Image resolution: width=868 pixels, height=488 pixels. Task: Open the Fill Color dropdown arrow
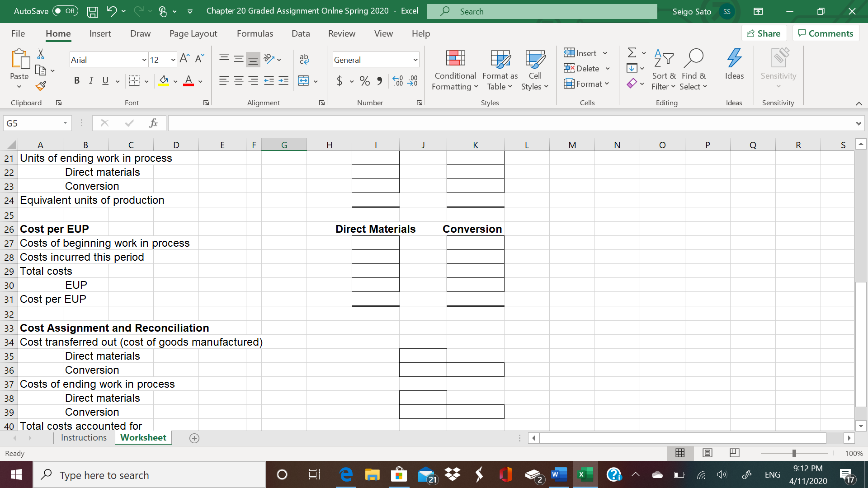(x=176, y=82)
